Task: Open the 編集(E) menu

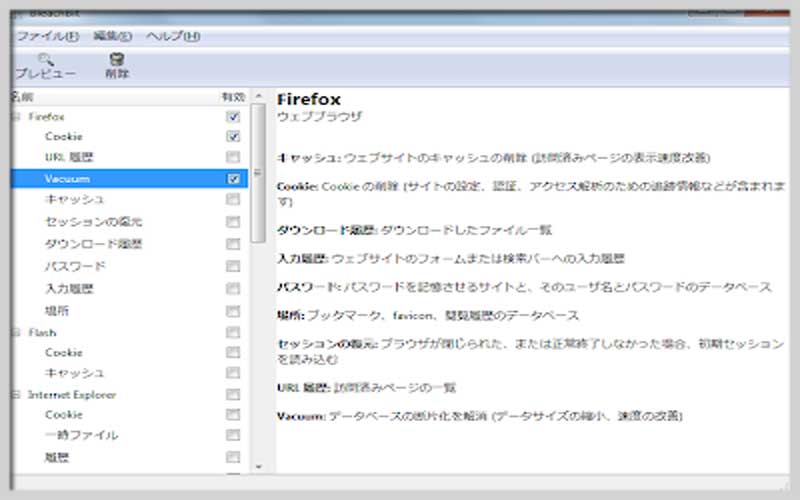Action: click(112, 36)
